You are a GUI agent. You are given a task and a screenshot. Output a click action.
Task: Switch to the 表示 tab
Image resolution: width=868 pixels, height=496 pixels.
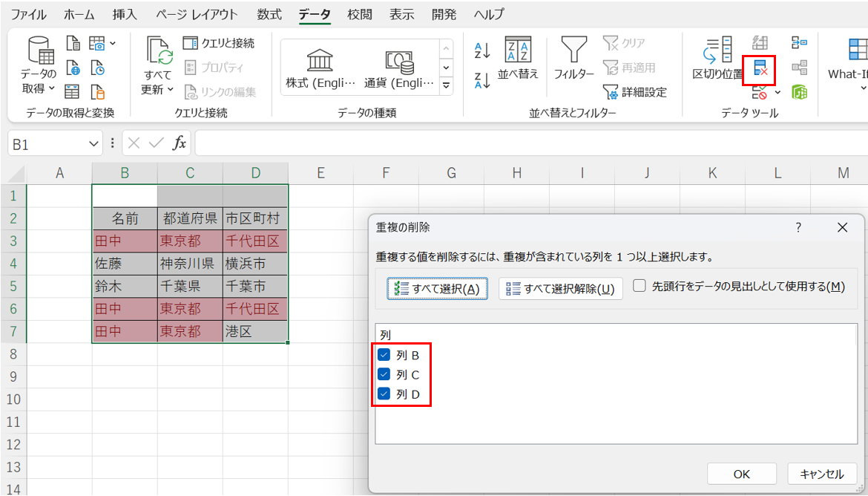(402, 14)
